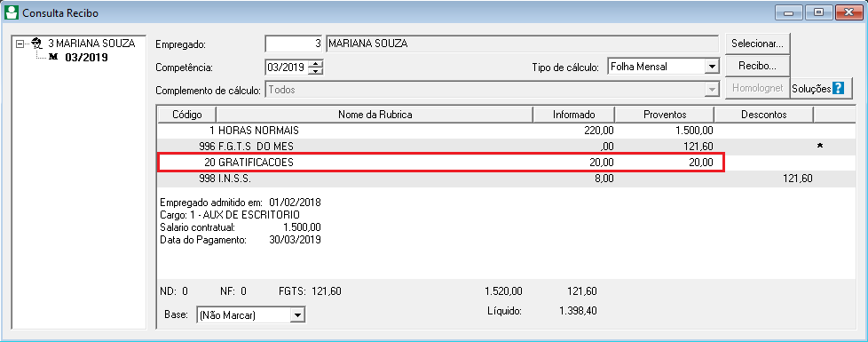This screenshot has width=868, height=342.
Task: Click the Consulta Recibo window icon
Action: (12, 12)
